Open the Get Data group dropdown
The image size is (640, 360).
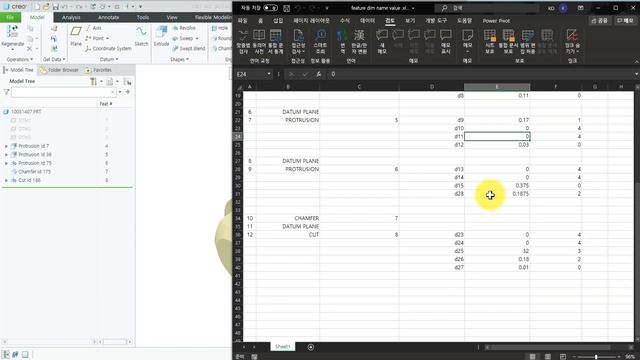click(x=54, y=60)
